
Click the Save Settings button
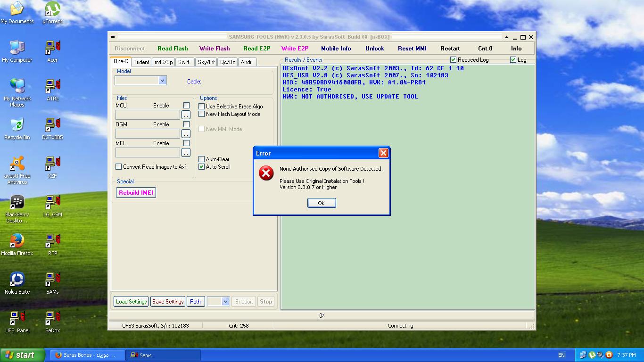pos(168,302)
